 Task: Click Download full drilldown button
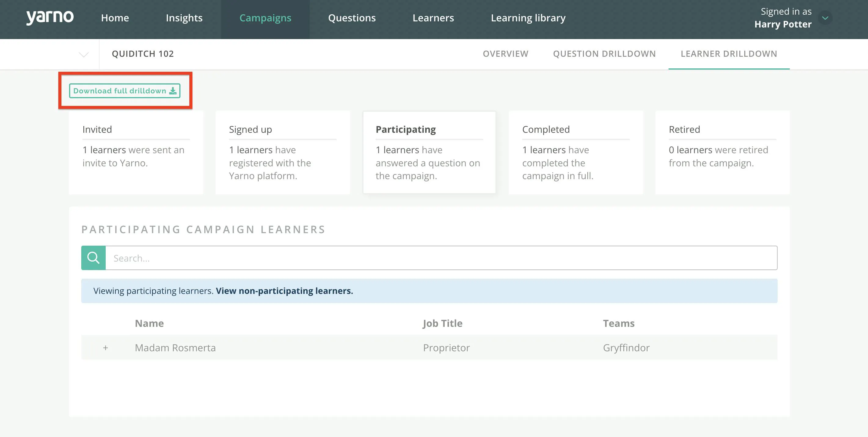(125, 91)
